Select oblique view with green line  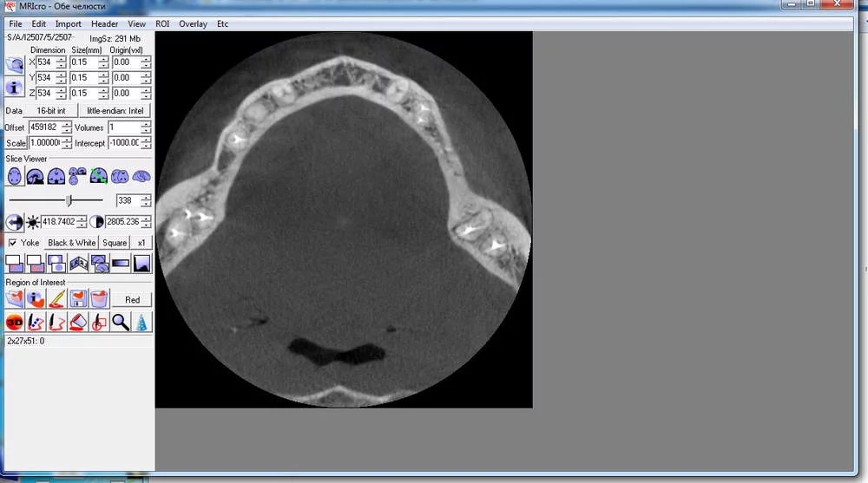pyautogui.click(x=99, y=177)
